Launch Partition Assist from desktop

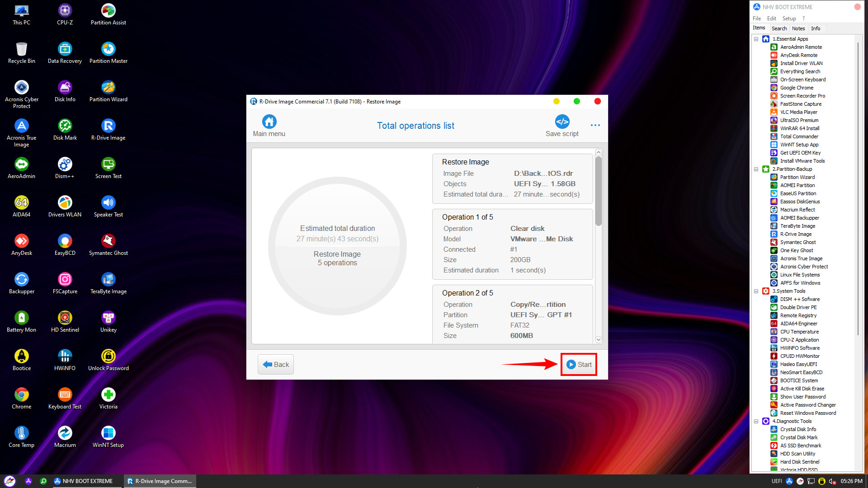click(108, 14)
